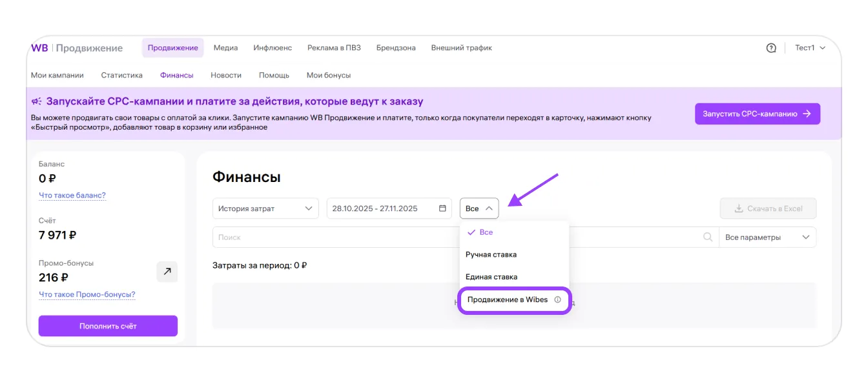Choose Единая ставка from the list
868x382 pixels.
pyautogui.click(x=491, y=277)
